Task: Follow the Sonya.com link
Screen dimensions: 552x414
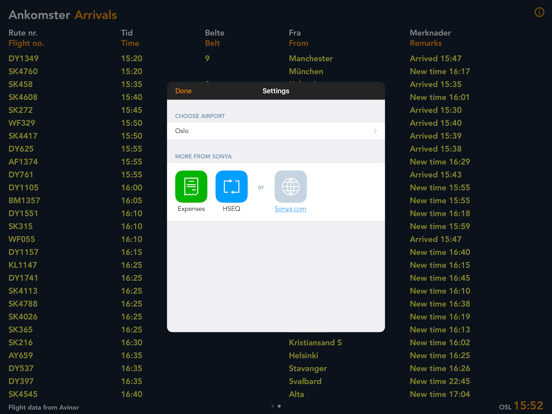Action: tap(290, 209)
